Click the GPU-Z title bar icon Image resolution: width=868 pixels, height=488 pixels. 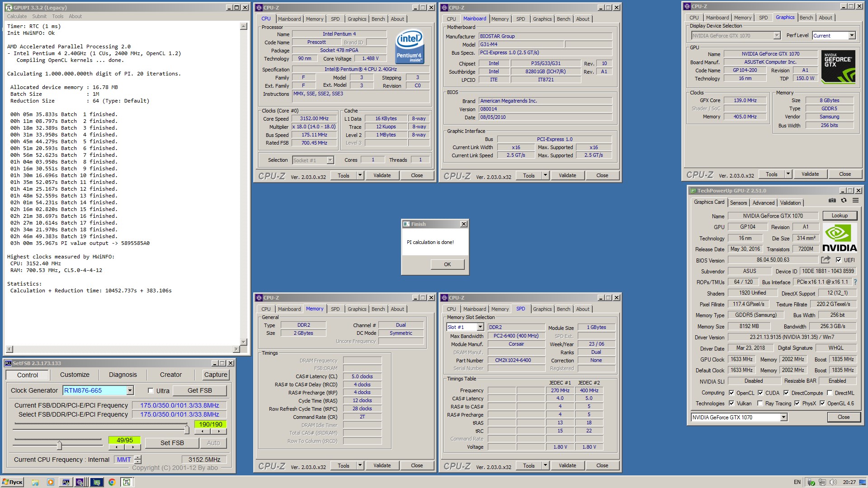pos(693,191)
